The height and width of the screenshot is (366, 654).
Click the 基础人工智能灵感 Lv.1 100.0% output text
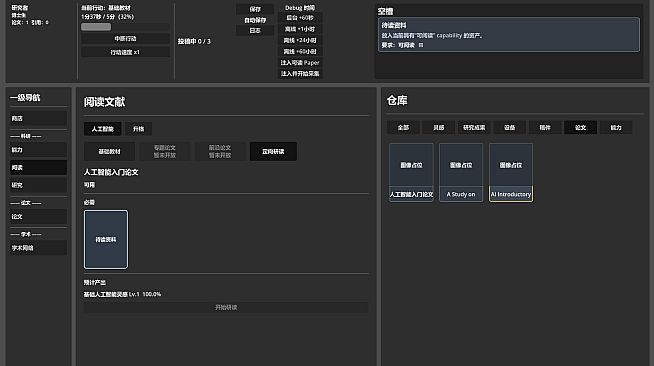(x=122, y=294)
